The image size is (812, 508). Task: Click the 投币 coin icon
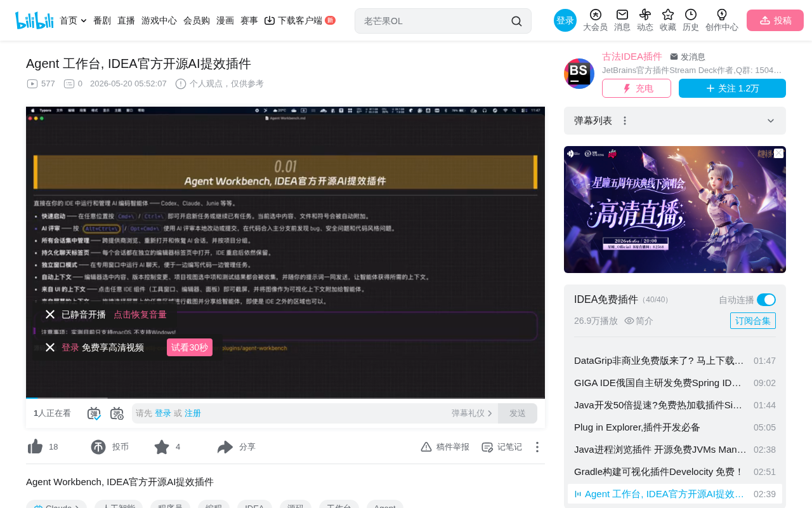(98, 447)
